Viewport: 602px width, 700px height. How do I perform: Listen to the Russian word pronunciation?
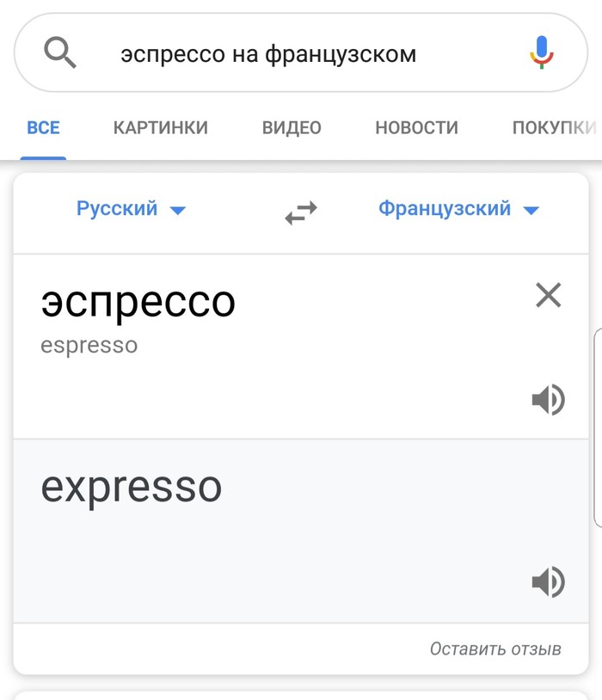pyautogui.click(x=548, y=400)
